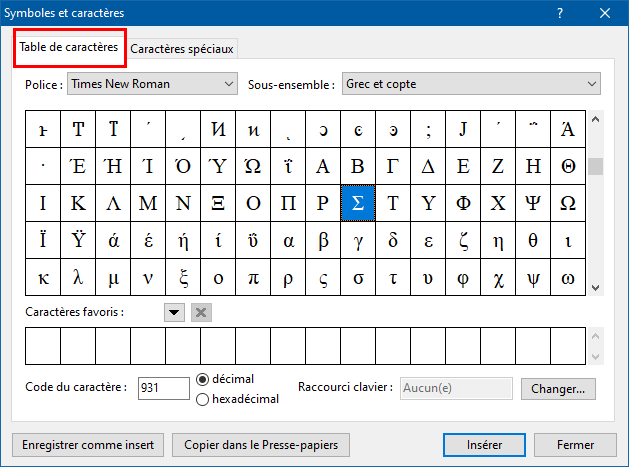Open the help question mark in title bar

[x=560, y=13]
